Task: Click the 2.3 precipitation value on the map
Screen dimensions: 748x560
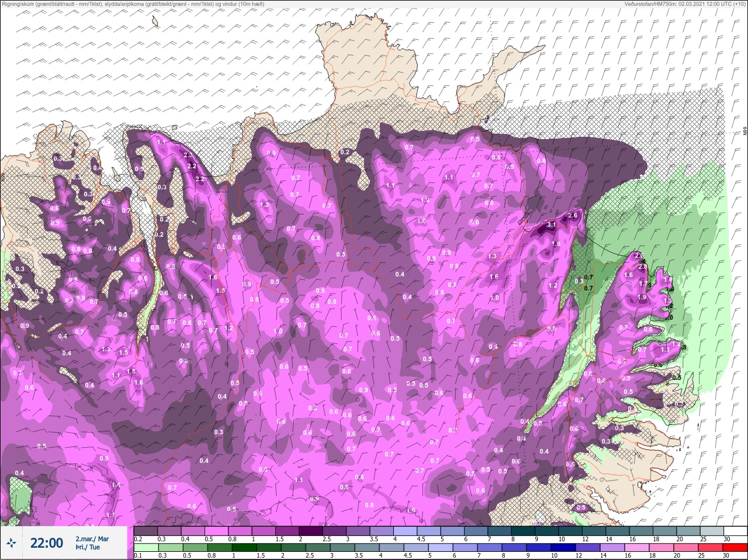Action: click(x=188, y=155)
